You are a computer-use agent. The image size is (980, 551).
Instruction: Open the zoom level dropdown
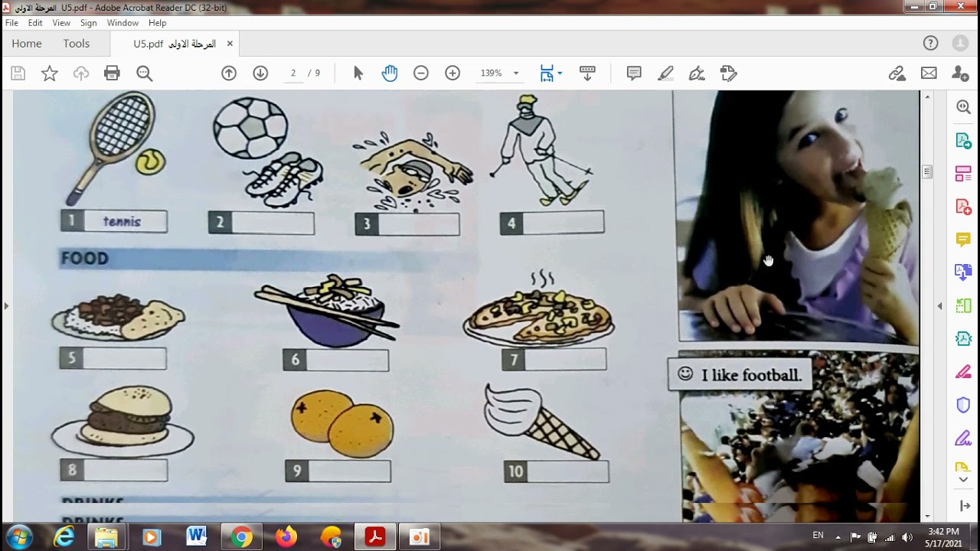[x=515, y=73]
